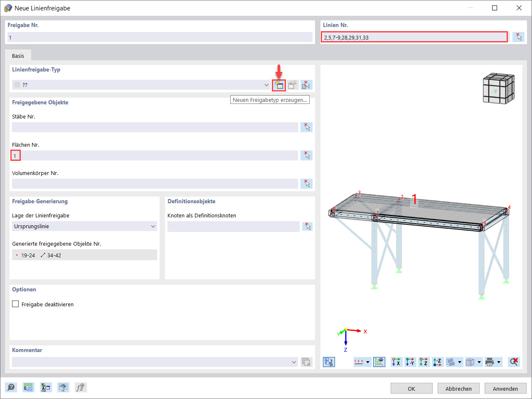Click the Freigabe Nr. input field

(160, 37)
